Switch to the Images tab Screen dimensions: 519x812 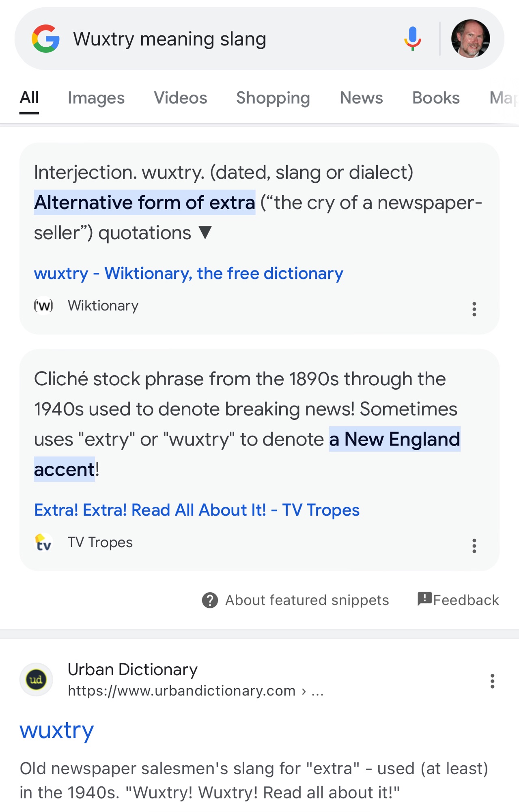click(96, 98)
